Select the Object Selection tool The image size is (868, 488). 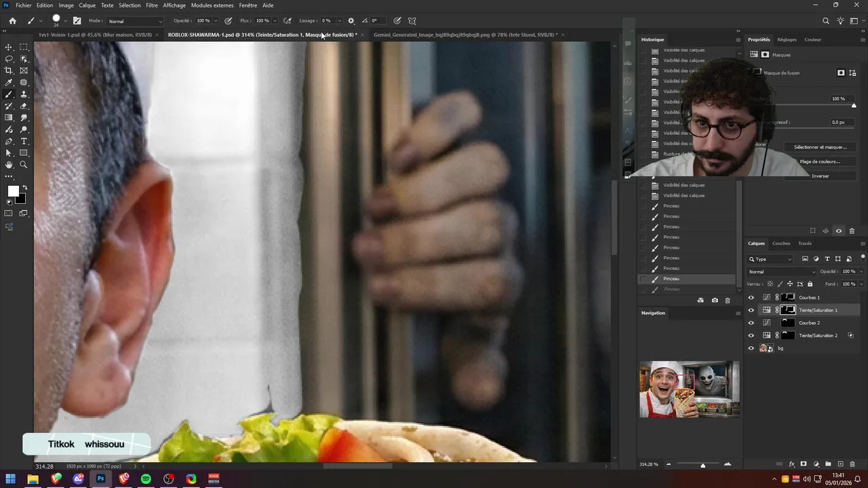click(24, 59)
